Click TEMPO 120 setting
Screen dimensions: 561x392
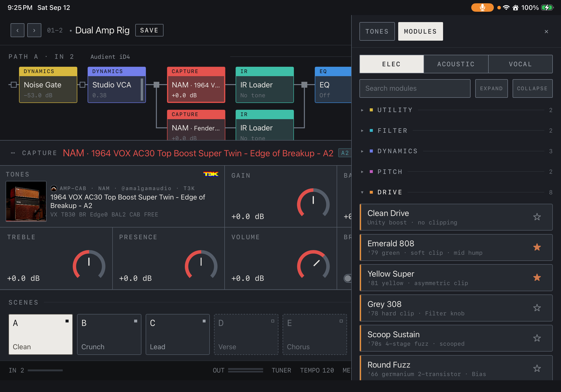(317, 370)
